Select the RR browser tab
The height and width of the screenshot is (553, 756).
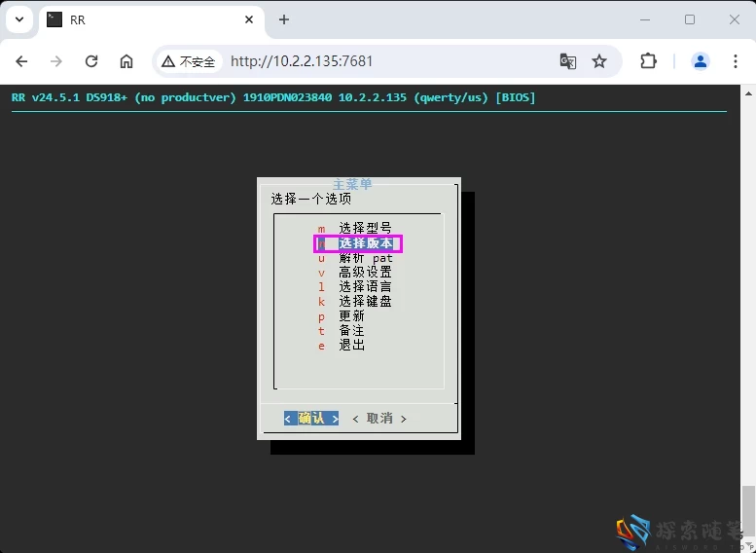click(x=152, y=19)
